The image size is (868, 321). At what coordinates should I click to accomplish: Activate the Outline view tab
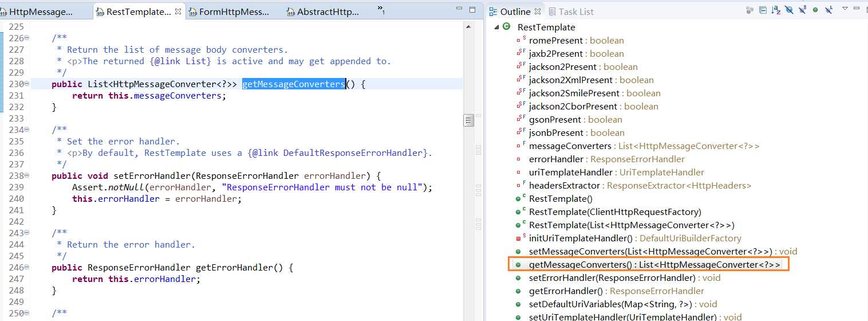pos(515,11)
